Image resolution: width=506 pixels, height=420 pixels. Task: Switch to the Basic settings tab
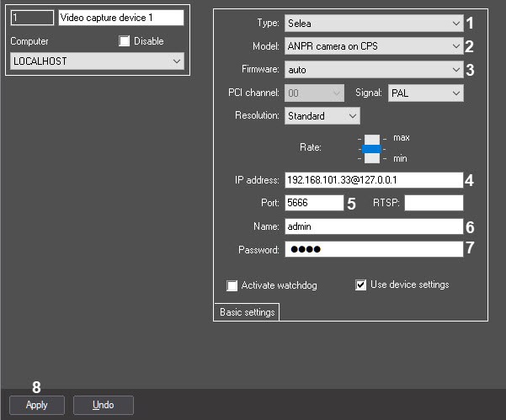coord(247,312)
